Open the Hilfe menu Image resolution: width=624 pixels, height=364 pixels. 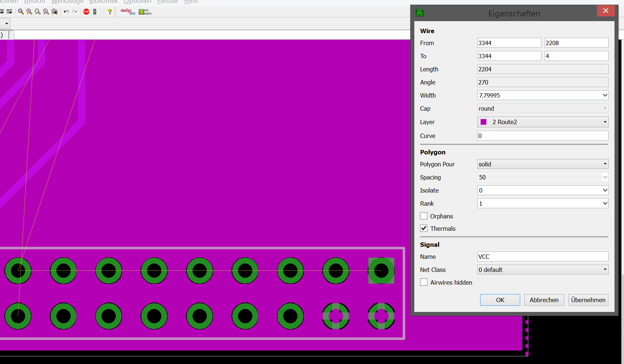pyautogui.click(x=191, y=1)
